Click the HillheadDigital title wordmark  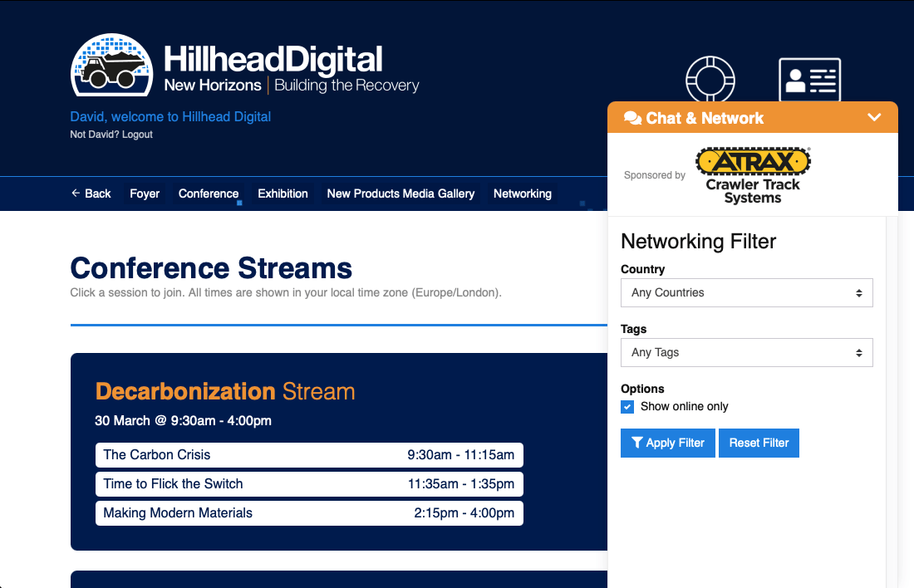point(273,60)
